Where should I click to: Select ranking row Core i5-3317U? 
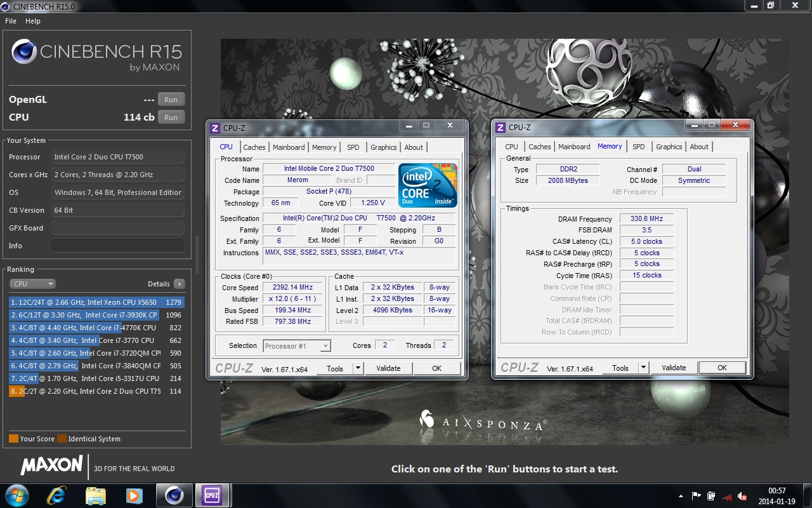point(96,378)
